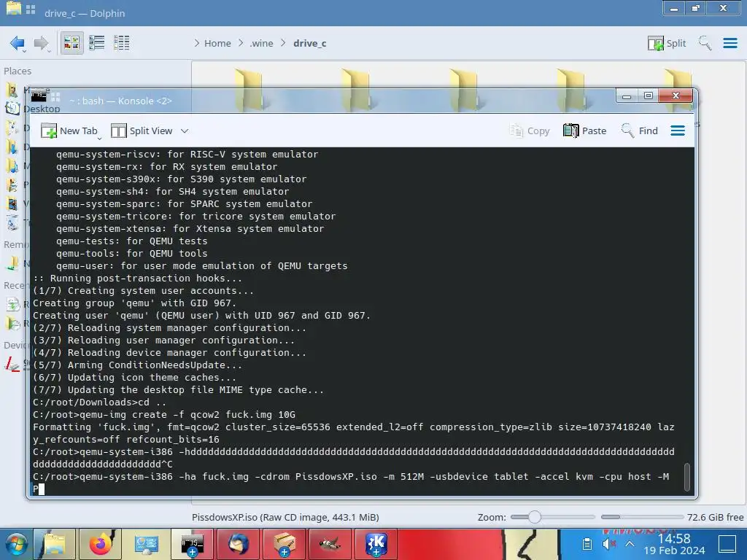Open Network icon under Remote section
747x560 pixels.
12,263
